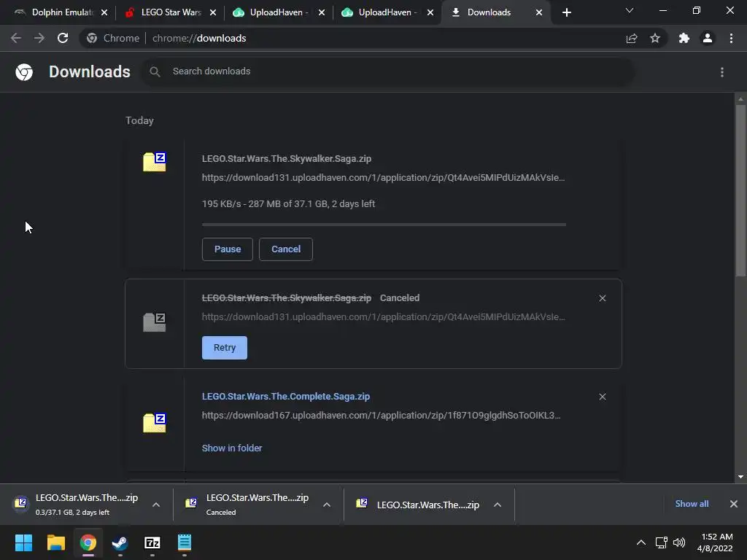The height and width of the screenshot is (560, 747).
Task: Reload the downloads page
Action: pyautogui.click(x=63, y=38)
